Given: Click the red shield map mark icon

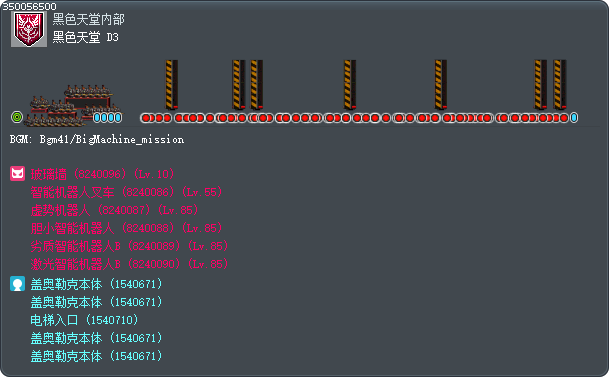Looking at the screenshot, I should tap(29, 29).
